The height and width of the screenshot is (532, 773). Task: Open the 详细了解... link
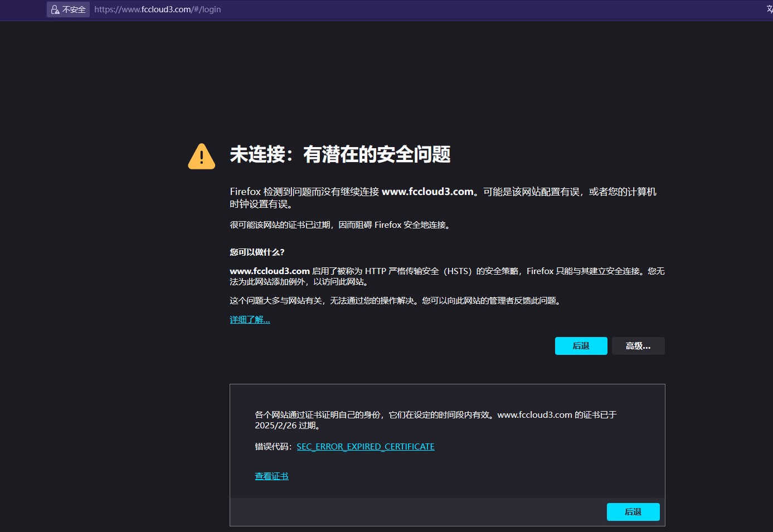point(250,320)
